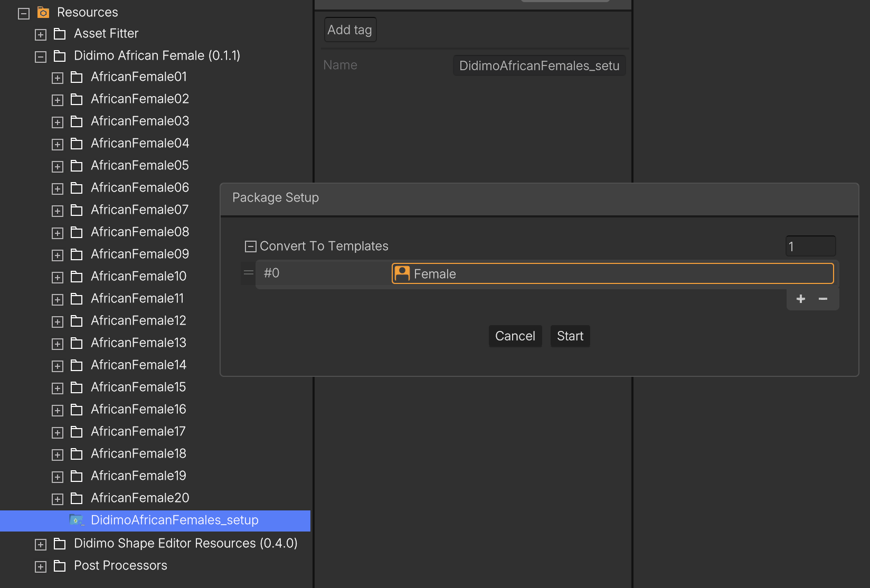Screen dimensions: 870x588
Task: Click the Didimo Shape Editor Resources folder icon
Action: 60,544
